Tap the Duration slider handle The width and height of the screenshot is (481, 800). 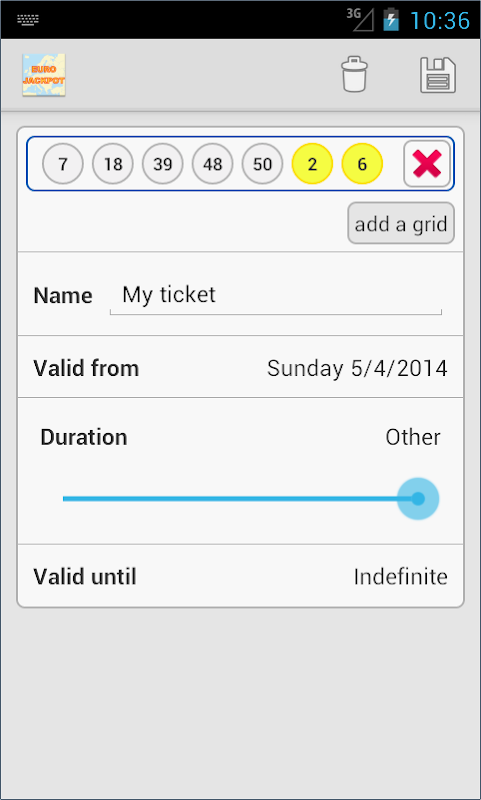(418, 498)
